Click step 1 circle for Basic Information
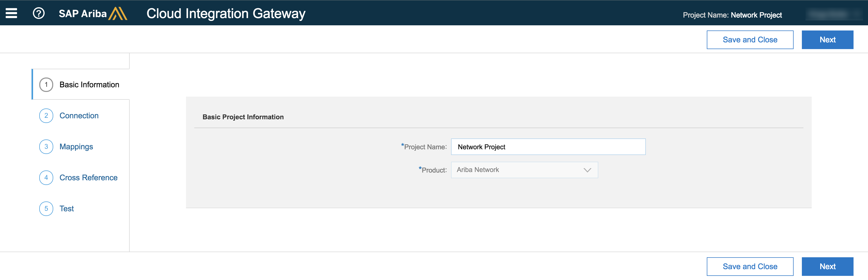This screenshot has width=868, height=280. (x=46, y=84)
